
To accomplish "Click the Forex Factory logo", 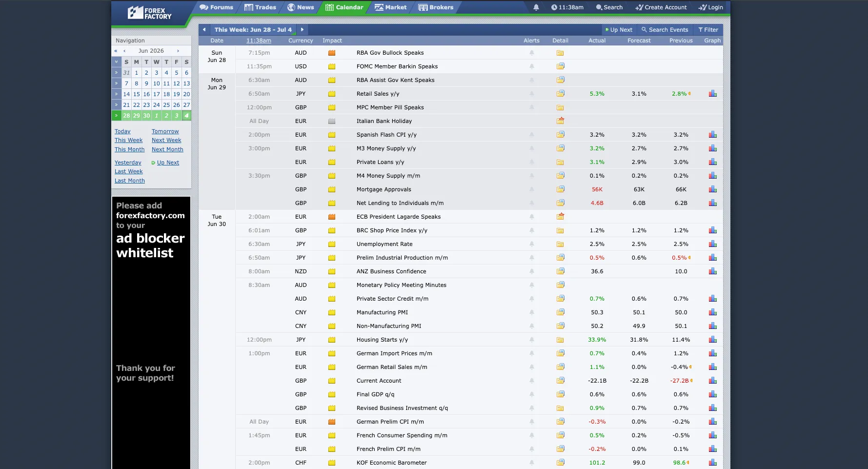I will click(x=149, y=13).
